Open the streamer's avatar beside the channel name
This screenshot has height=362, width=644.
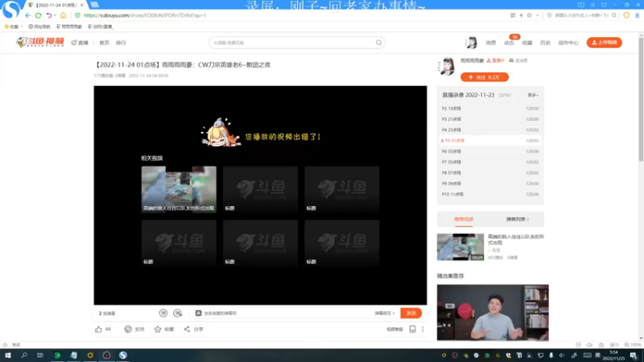447,66
